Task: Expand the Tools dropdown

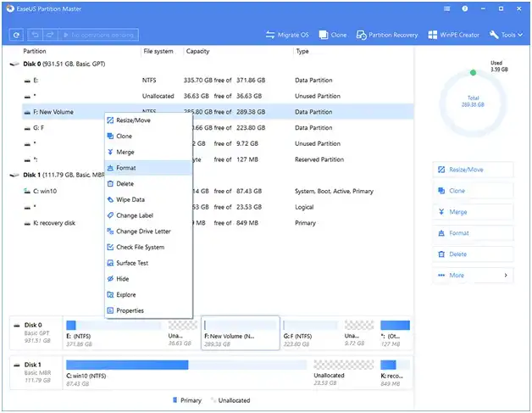Action: [x=506, y=35]
